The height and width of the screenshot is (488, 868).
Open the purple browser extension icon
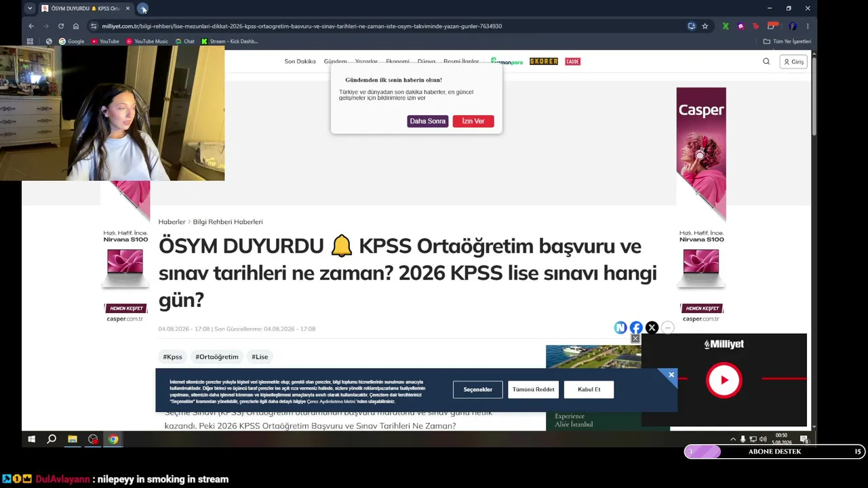pyautogui.click(x=741, y=26)
